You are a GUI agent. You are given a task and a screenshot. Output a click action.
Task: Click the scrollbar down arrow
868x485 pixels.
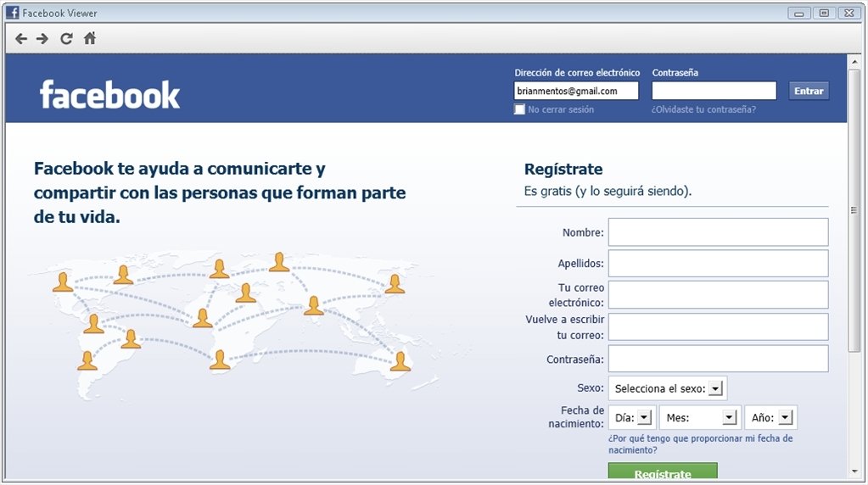tap(854, 471)
